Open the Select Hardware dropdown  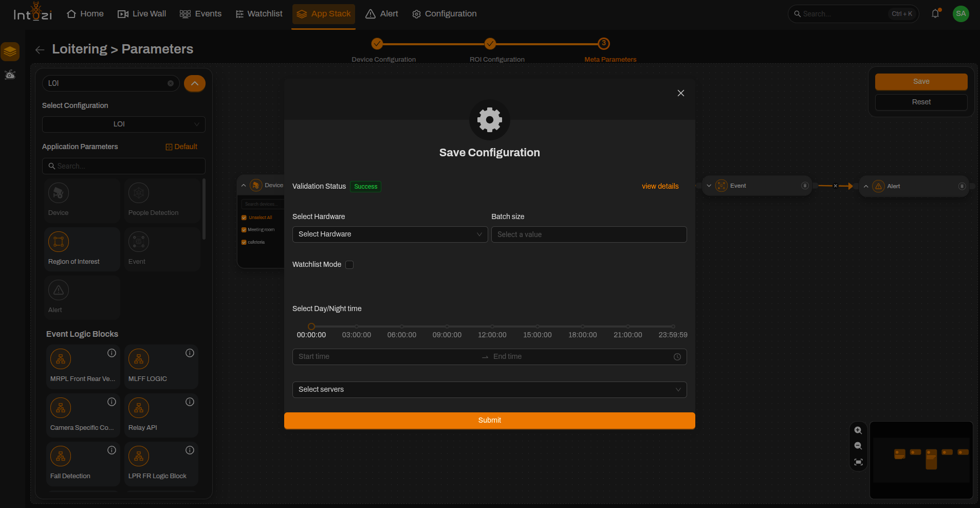point(390,234)
